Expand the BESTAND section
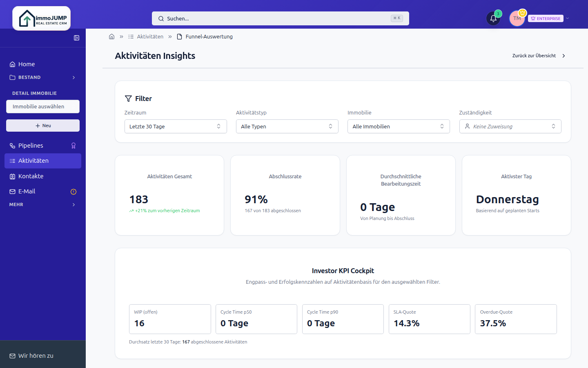 (x=43, y=77)
